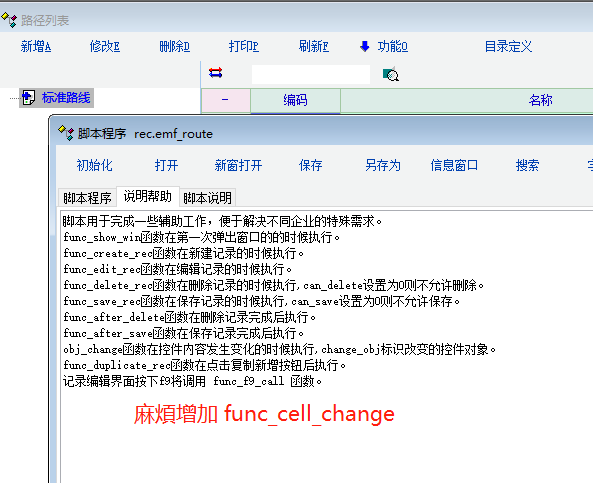
Task: Click the search magnifier icon beside input
Action: (390, 74)
